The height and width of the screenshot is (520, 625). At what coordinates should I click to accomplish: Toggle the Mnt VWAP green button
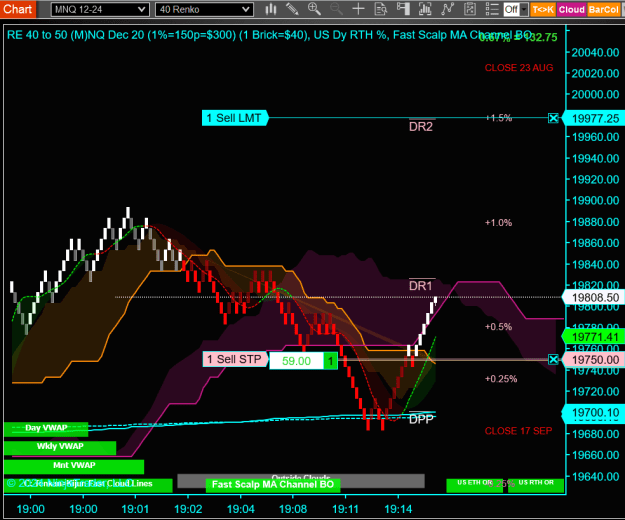point(74,465)
